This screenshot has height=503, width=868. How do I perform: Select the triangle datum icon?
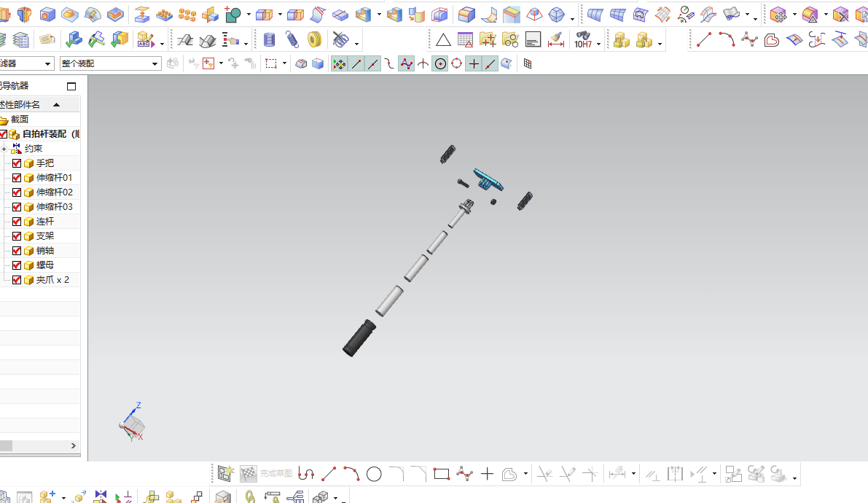[x=443, y=40]
